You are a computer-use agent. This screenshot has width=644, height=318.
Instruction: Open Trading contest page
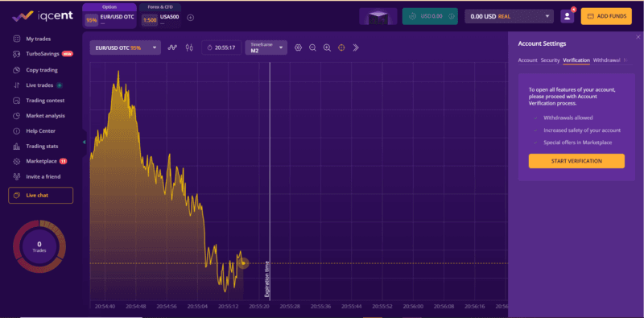[x=45, y=101]
